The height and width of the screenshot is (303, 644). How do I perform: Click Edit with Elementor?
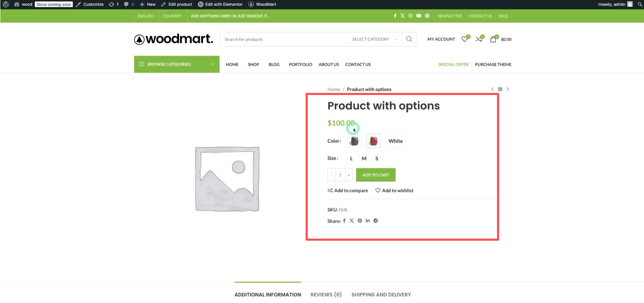click(220, 4)
